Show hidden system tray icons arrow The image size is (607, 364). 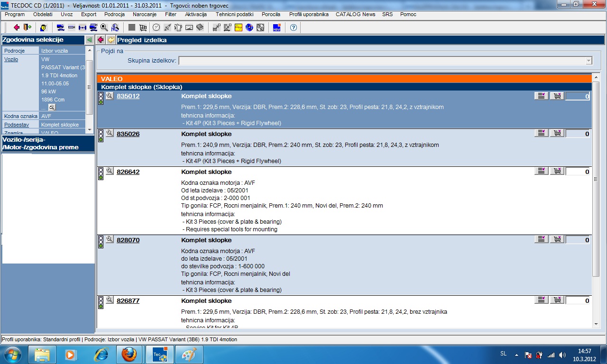click(516, 355)
